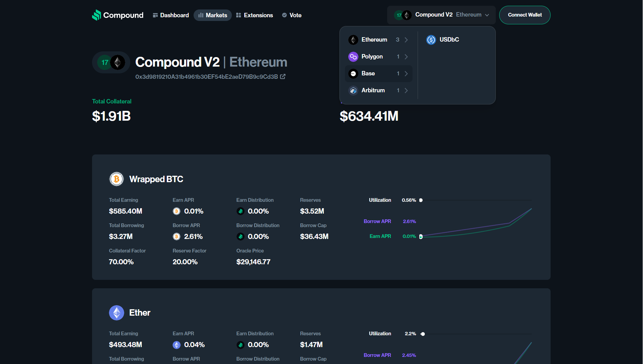Click the Ether coin icon
Screen dimensions: 643x364
coord(116,313)
